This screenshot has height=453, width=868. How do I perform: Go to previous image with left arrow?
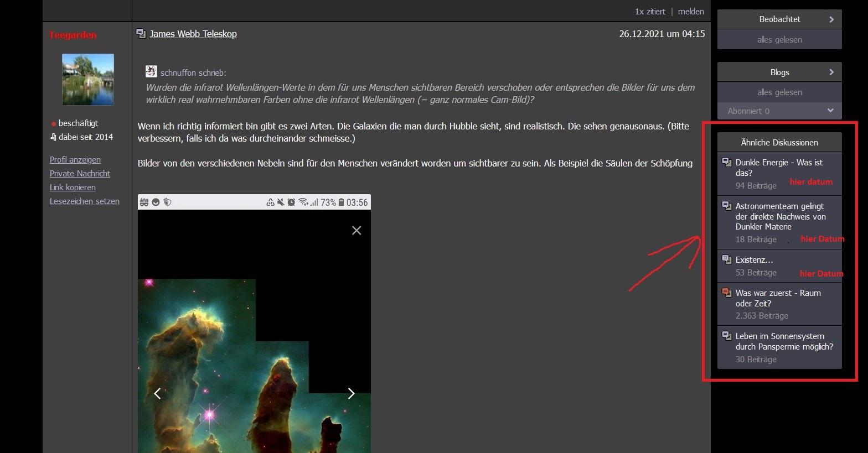157,393
